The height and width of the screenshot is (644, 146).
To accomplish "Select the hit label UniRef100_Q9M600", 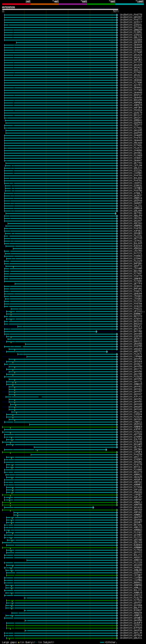I will pos(131,120).
